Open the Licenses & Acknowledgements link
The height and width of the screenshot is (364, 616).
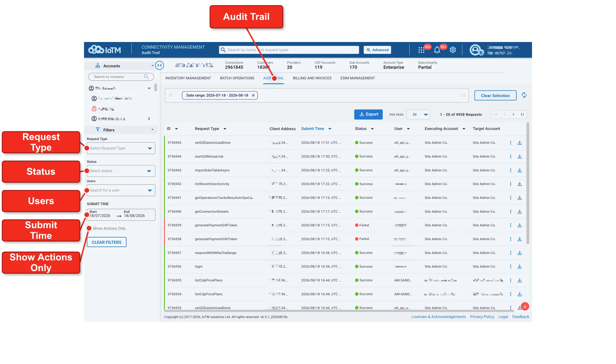coord(438,317)
